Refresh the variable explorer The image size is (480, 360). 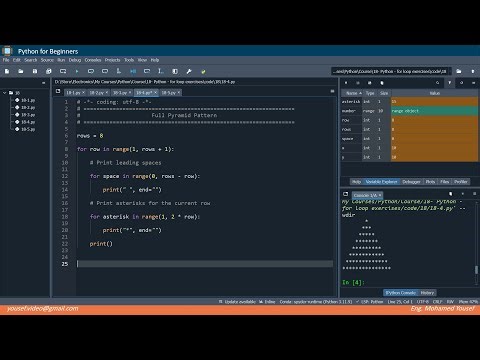click(x=461, y=83)
